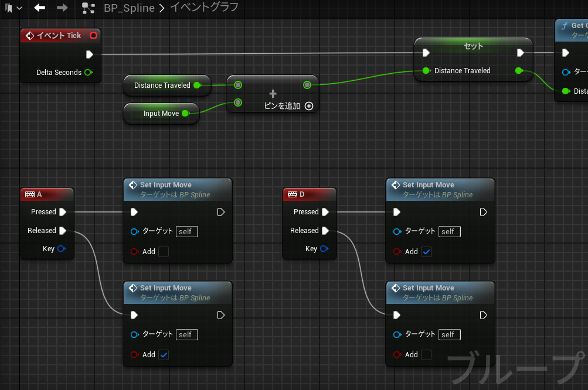This screenshot has width=588, height=390.
Task: Uncheck Add on A Released Set Input Move
Action: [164, 355]
